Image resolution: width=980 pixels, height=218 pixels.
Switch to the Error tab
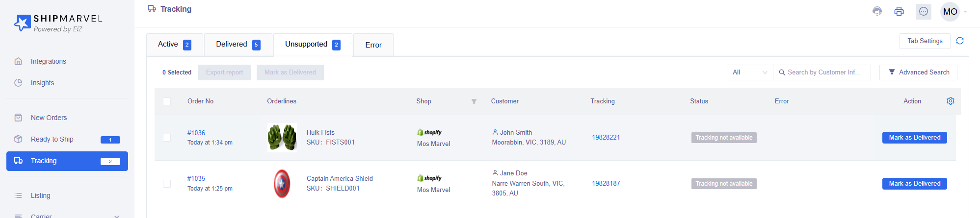click(373, 45)
